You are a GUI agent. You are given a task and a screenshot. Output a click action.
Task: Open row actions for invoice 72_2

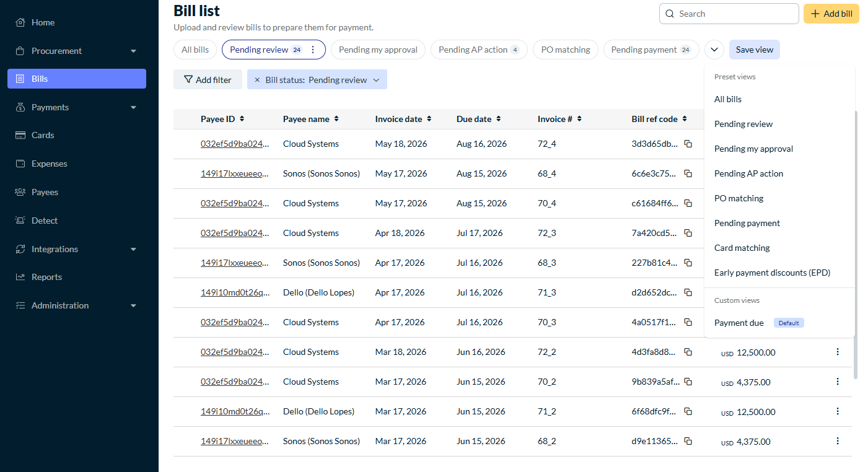pyautogui.click(x=838, y=352)
